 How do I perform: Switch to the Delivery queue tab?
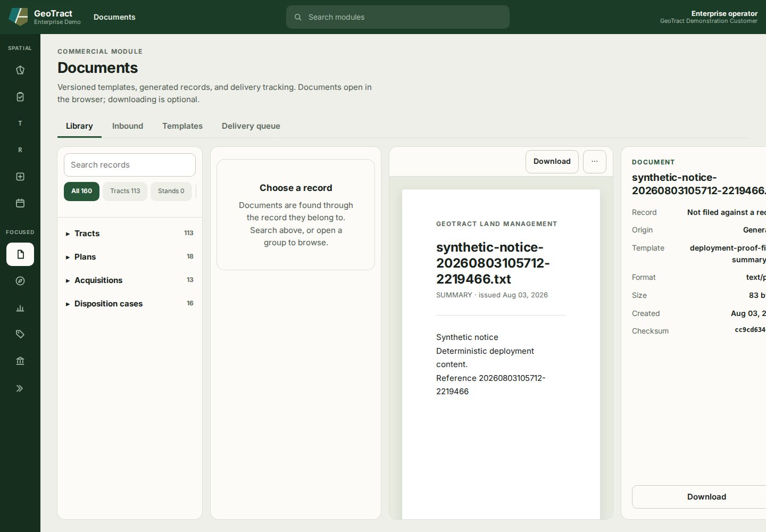(x=251, y=126)
